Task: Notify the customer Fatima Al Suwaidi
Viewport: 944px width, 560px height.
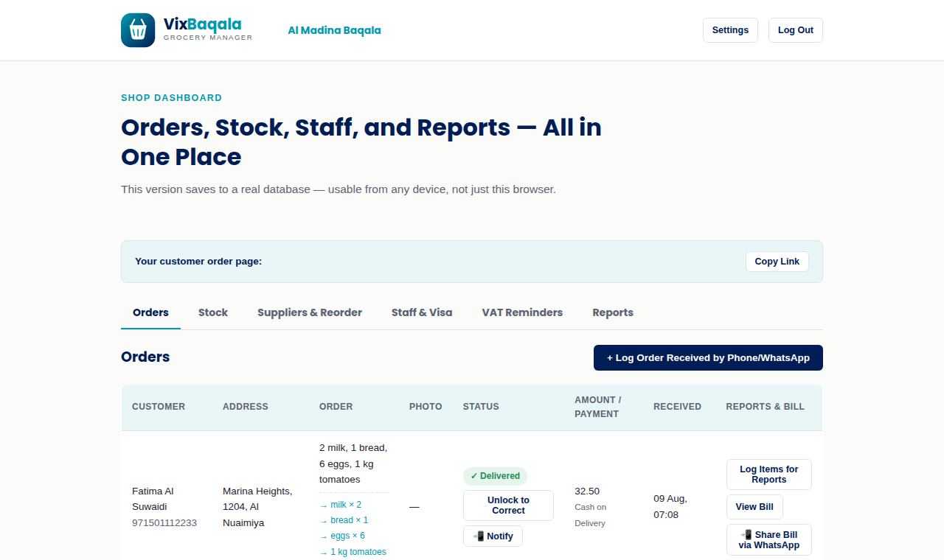Action: [493, 536]
